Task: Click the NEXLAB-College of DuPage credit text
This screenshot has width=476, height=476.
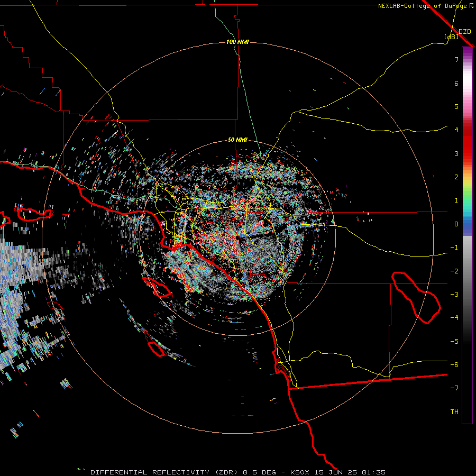Action: click(x=422, y=6)
